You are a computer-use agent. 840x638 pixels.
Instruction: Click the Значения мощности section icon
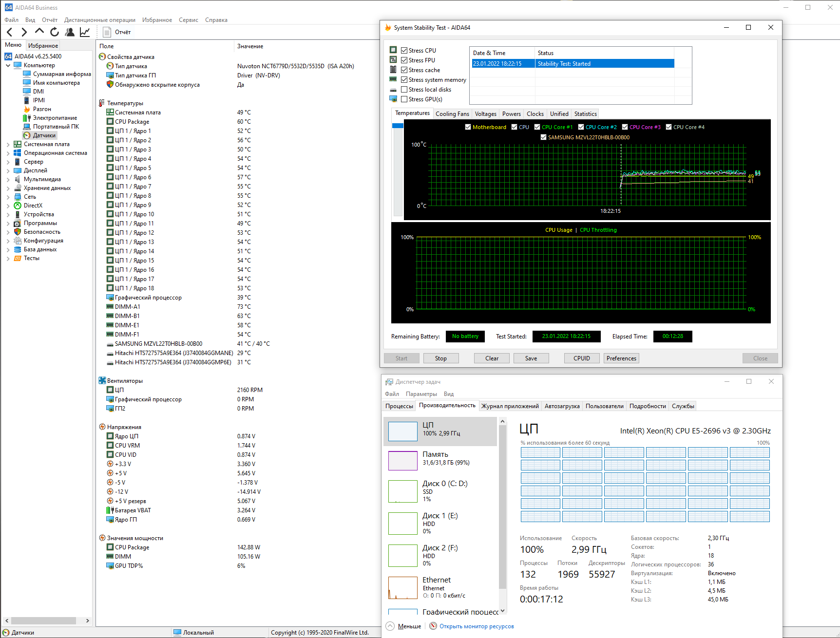pos(102,538)
